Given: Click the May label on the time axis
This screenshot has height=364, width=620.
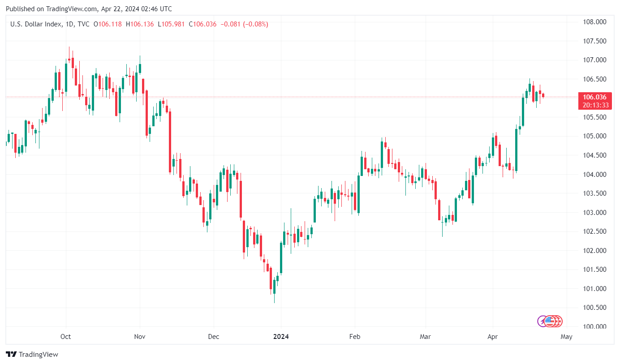Looking at the screenshot, I should click(566, 337).
